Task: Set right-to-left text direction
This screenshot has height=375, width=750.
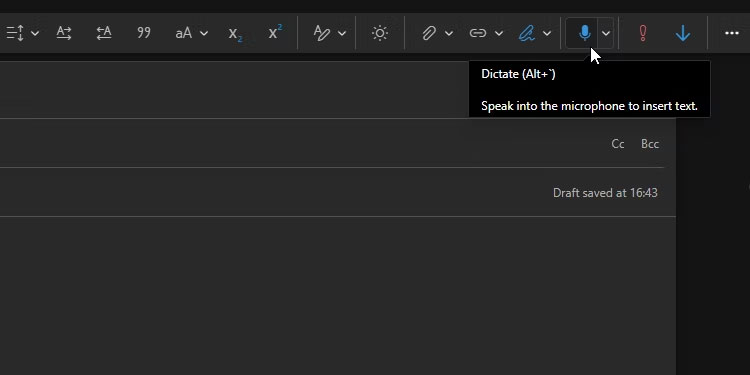Action: click(x=104, y=33)
